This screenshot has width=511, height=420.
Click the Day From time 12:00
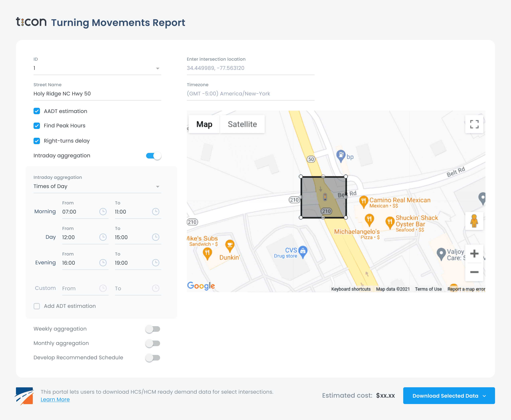[68, 237]
